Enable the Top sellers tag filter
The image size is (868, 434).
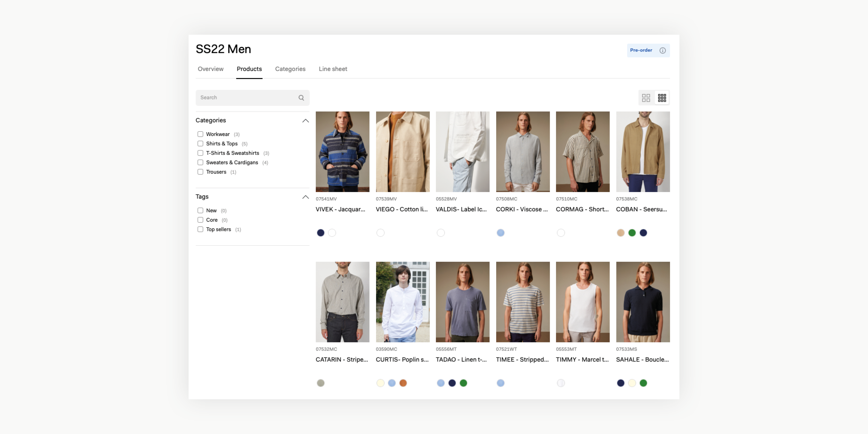pos(201,229)
